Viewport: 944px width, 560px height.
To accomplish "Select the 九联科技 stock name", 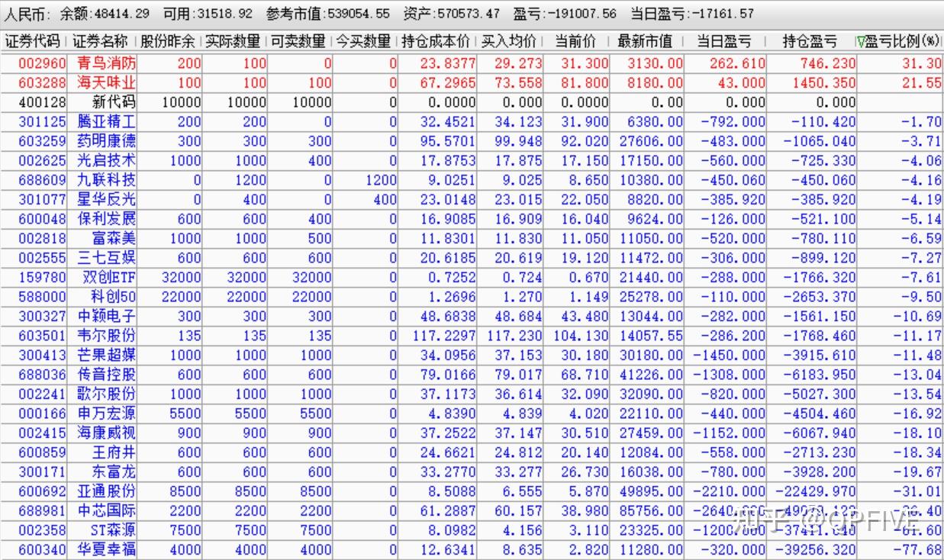I will tap(107, 180).
